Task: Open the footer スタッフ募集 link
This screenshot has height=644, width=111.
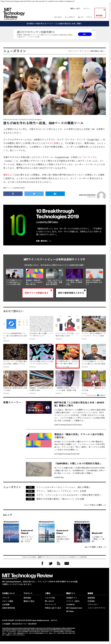Action: pyautogui.click(x=8, y=601)
